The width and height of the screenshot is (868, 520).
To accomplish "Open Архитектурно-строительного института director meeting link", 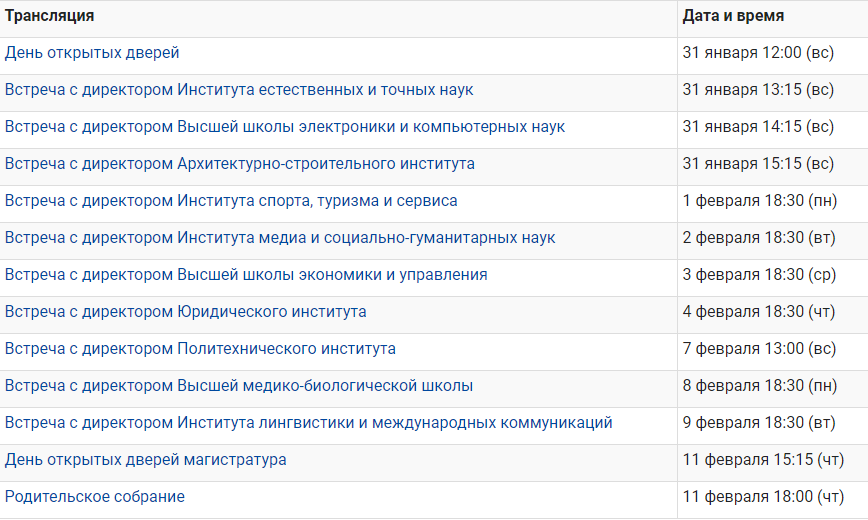I will click(240, 164).
